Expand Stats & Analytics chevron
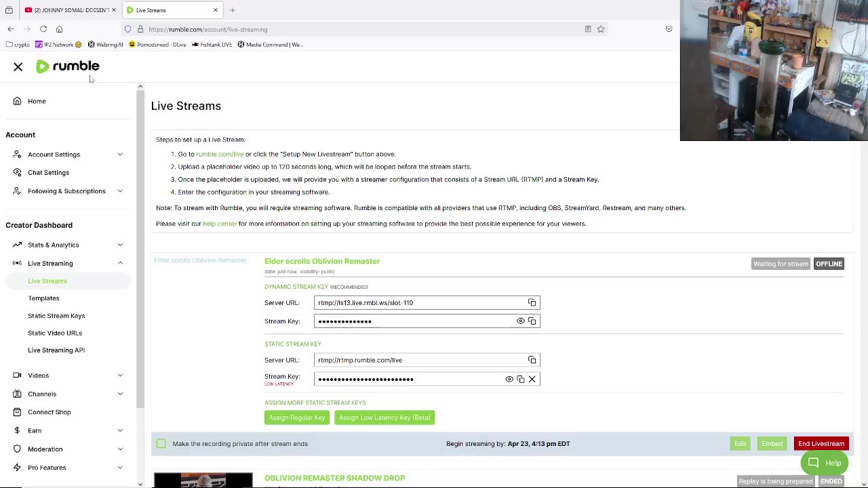This screenshot has width=868, height=488. coord(120,245)
